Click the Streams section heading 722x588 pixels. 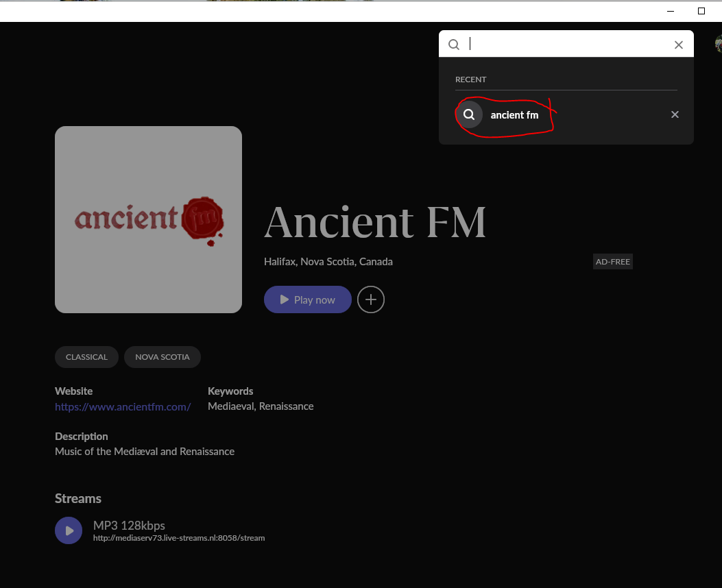point(77,498)
